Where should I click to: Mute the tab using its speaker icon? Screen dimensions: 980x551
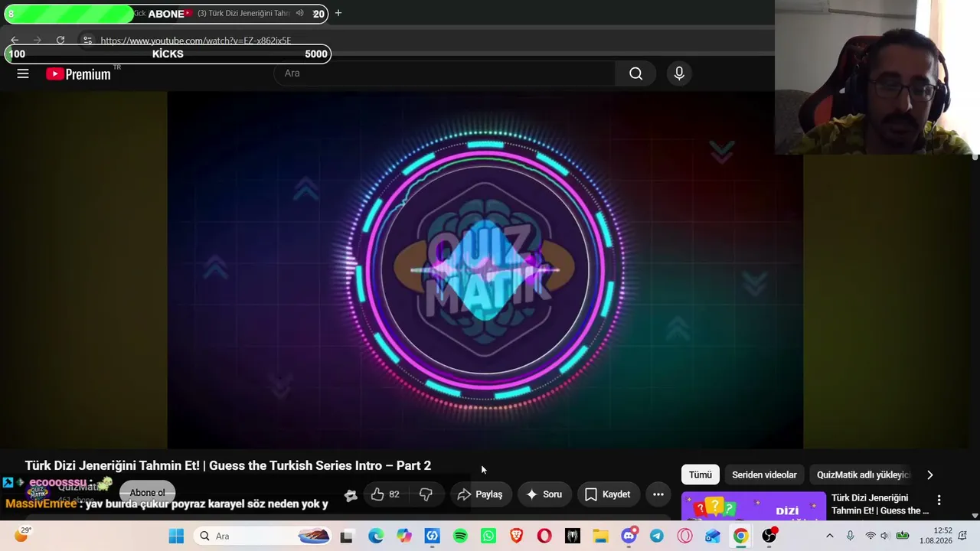click(299, 13)
